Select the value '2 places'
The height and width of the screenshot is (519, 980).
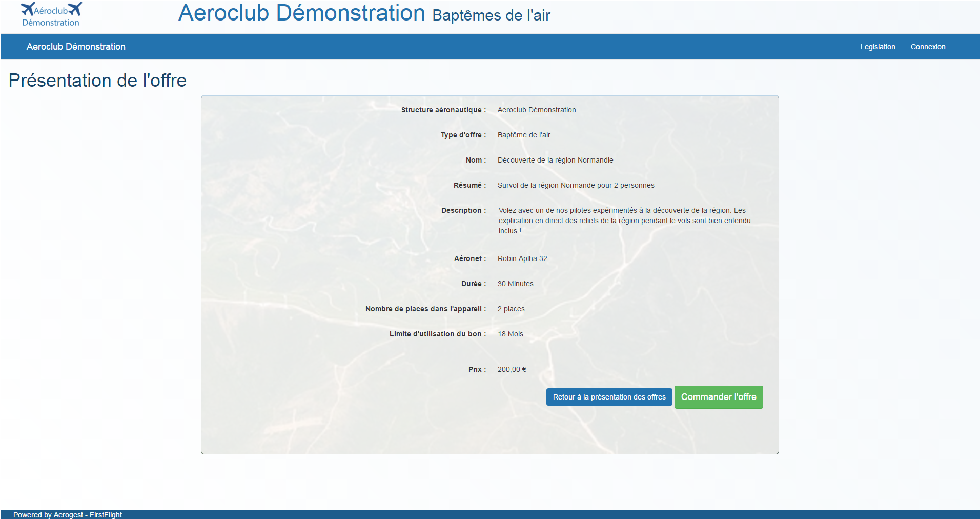point(511,309)
